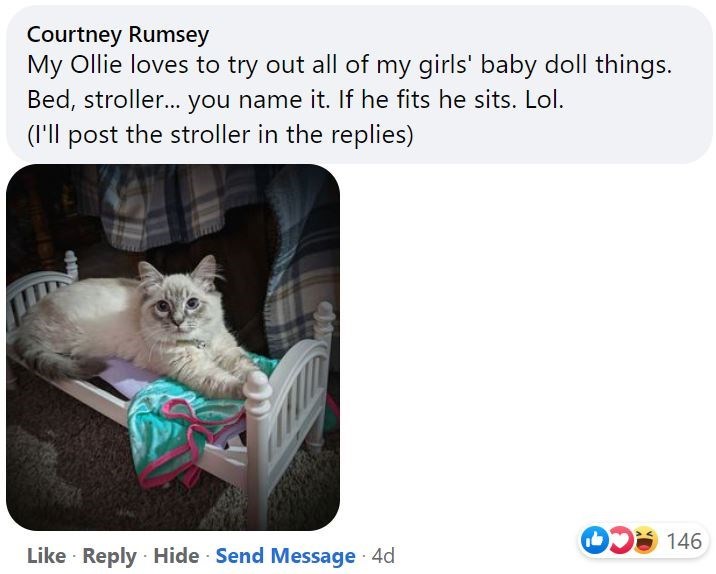Click the Send Message link
Image resolution: width=716 pixels, height=574 pixels.
pos(285,555)
